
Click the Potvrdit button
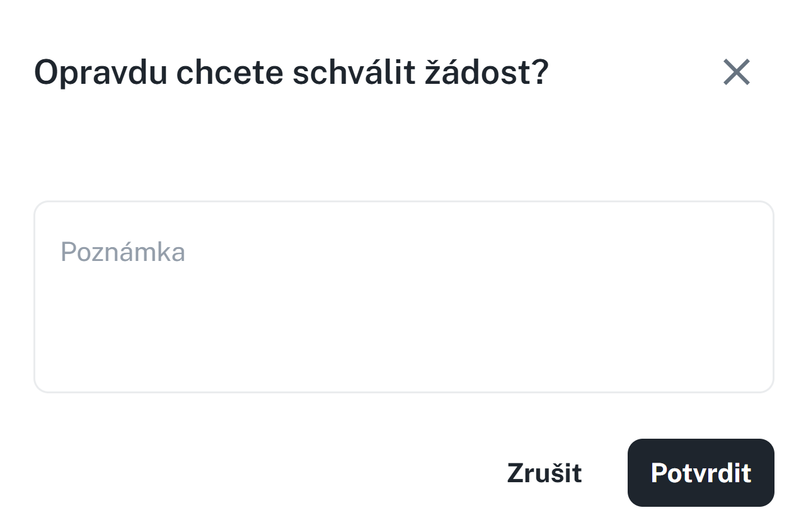(700, 473)
